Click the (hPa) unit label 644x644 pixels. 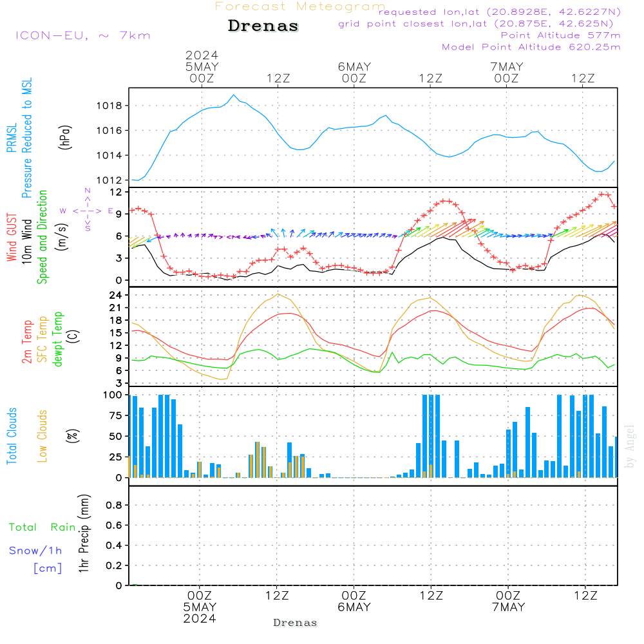click(65, 138)
